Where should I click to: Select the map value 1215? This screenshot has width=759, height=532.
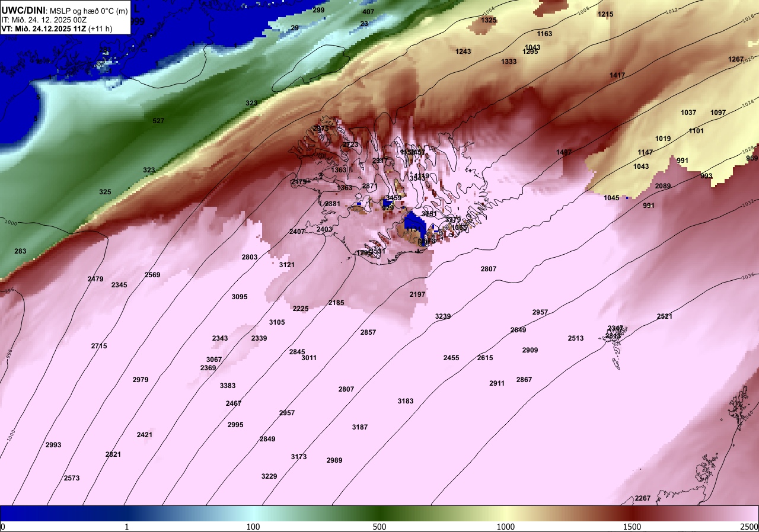(x=605, y=14)
